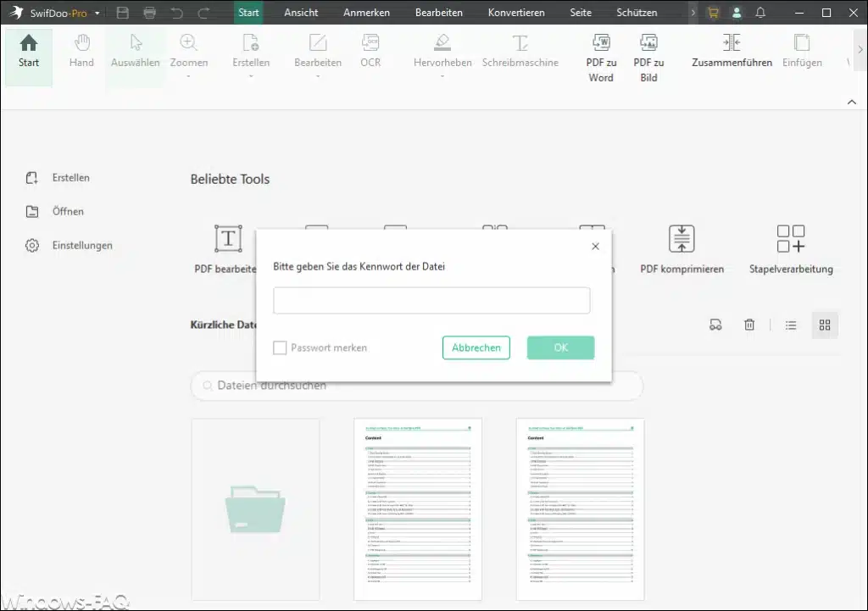Show more tabs with the title bar arrow

pyautogui.click(x=693, y=12)
